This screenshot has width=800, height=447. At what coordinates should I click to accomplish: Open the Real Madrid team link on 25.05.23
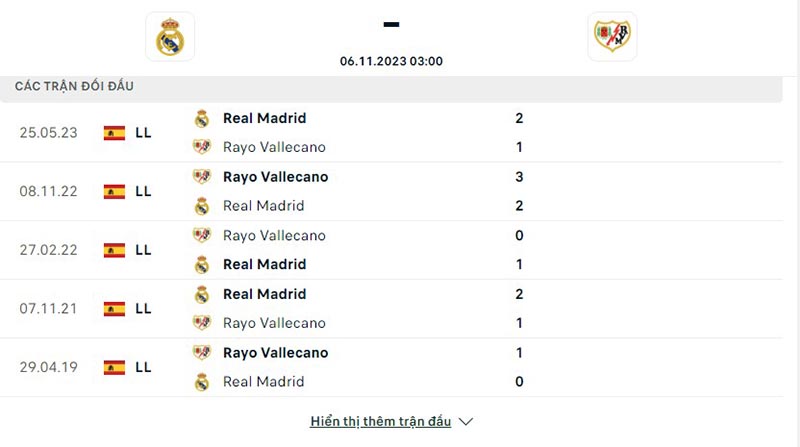(x=263, y=118)
